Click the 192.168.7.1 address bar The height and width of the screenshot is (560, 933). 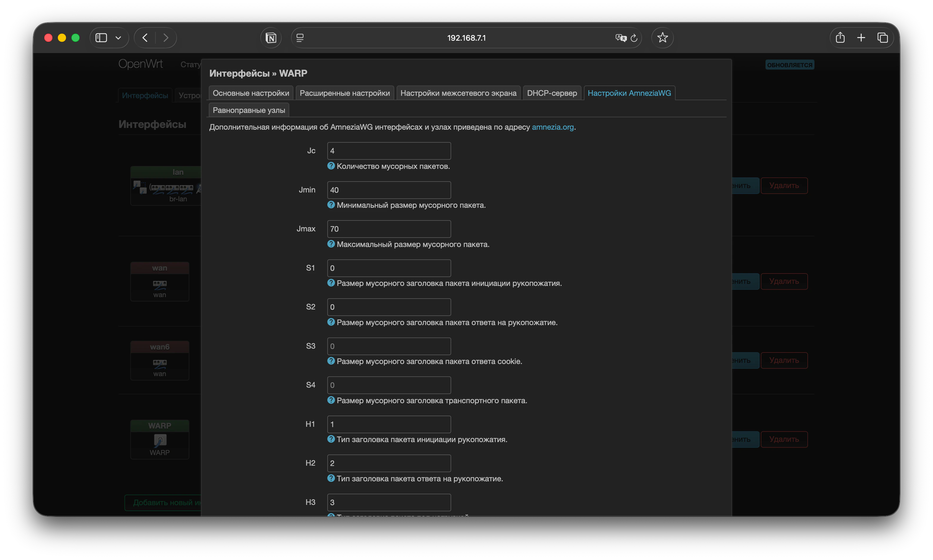466,38
